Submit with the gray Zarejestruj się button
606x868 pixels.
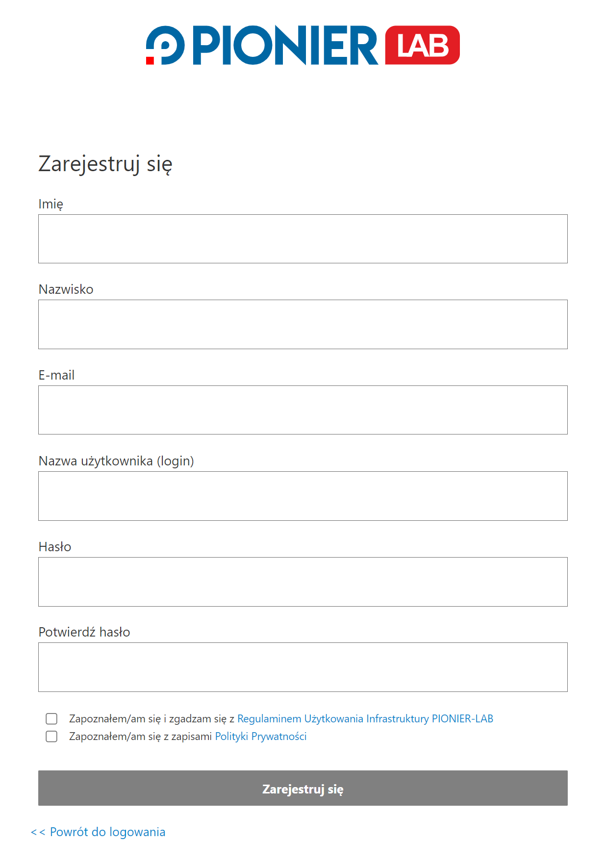303,788
